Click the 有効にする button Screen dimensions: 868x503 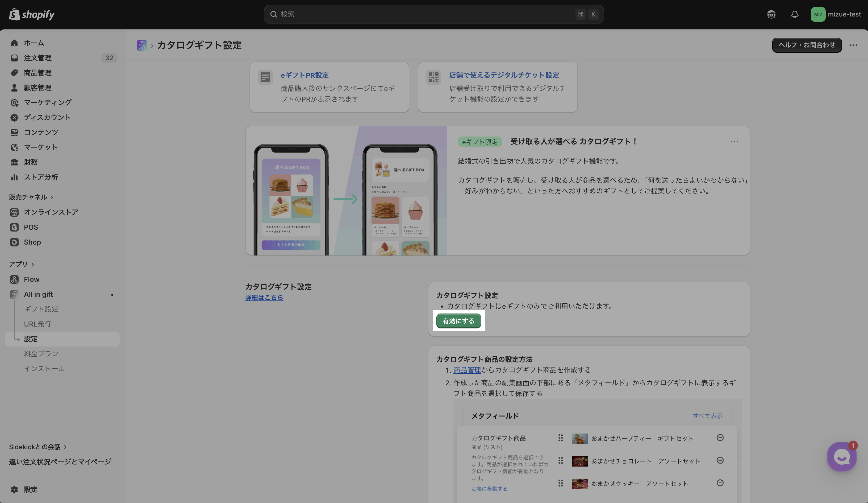point(458,321)
